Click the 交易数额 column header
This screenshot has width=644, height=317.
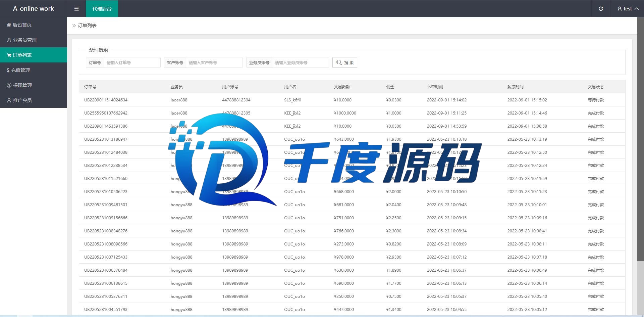point(342,87)
